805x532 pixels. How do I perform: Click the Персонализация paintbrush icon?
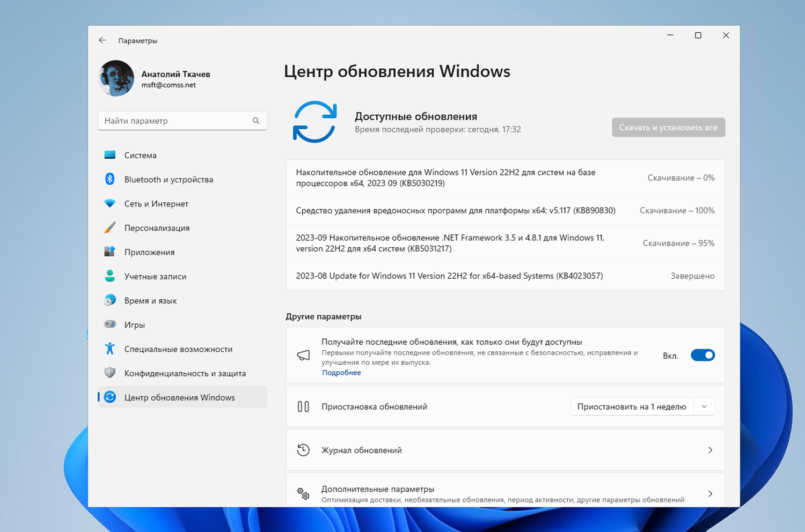tap(110, 228)
